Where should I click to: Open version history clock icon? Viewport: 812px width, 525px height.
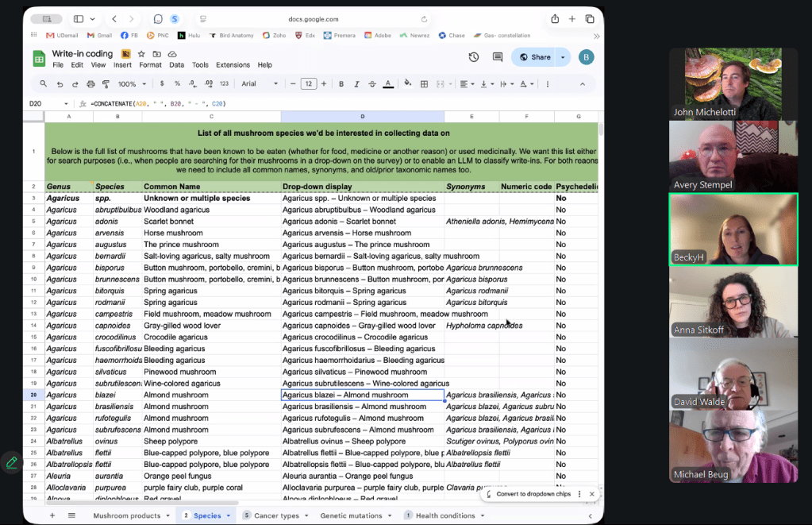click(474, 57)
